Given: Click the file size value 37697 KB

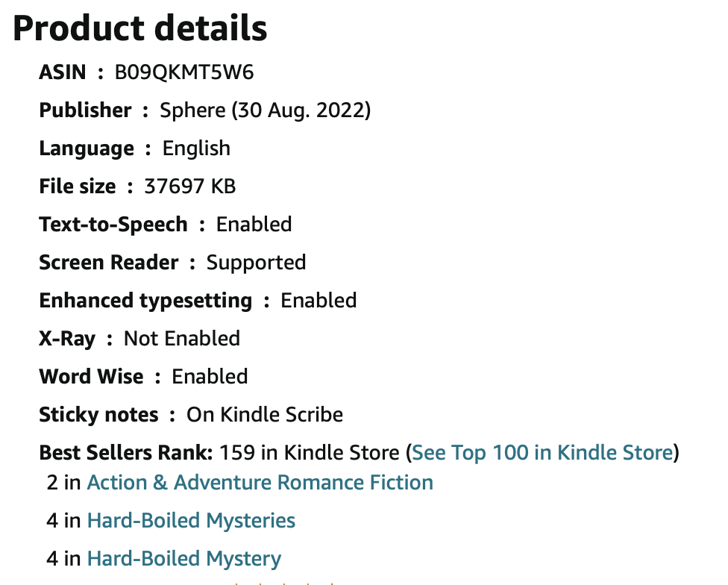Looking at the screenshot, I should 190,187.
